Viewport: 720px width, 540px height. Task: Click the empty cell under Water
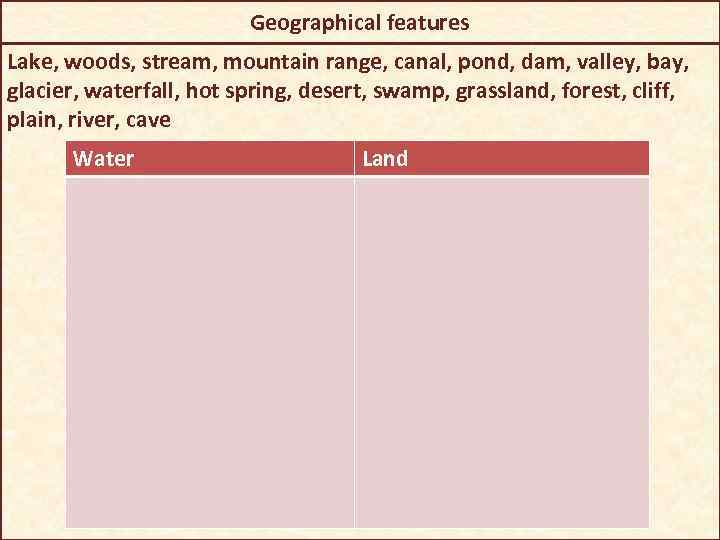210,351
